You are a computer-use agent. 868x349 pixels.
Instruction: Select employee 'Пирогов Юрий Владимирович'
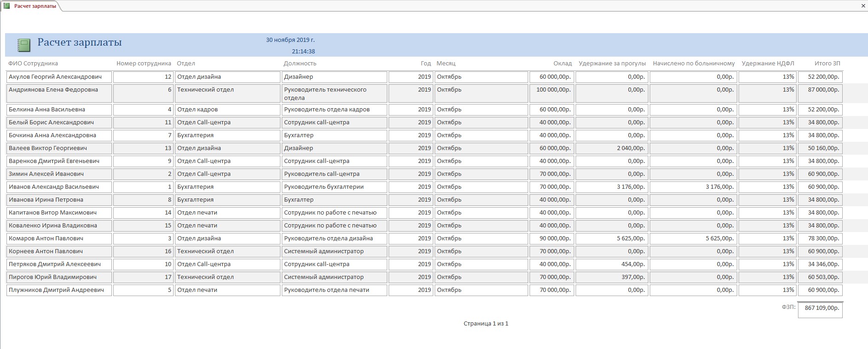pos(59,277)
